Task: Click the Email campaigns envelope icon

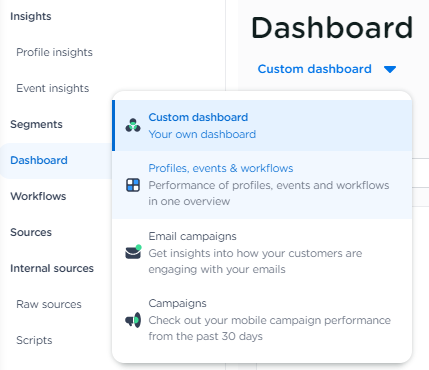Action: point(133,252)
